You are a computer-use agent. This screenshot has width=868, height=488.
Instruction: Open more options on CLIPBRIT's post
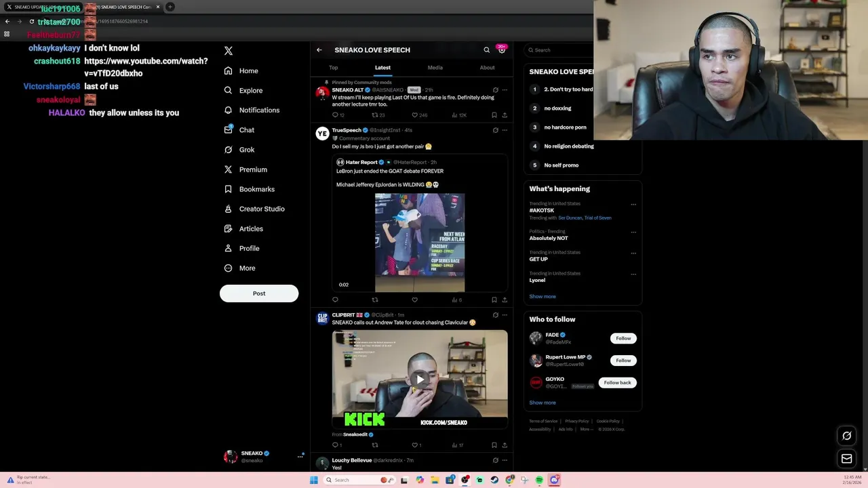(505, 315)
